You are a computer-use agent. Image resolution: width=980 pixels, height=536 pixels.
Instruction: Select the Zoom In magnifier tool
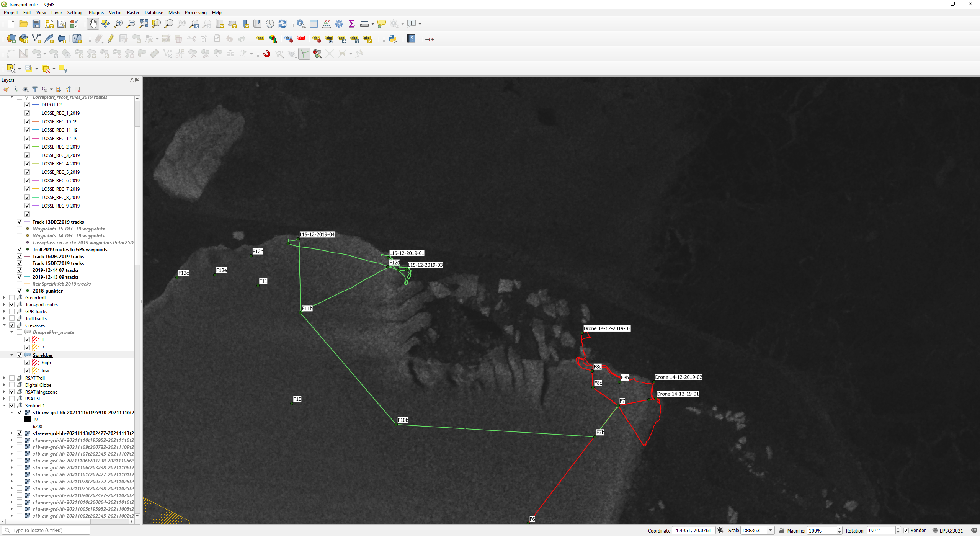[118, 24]
